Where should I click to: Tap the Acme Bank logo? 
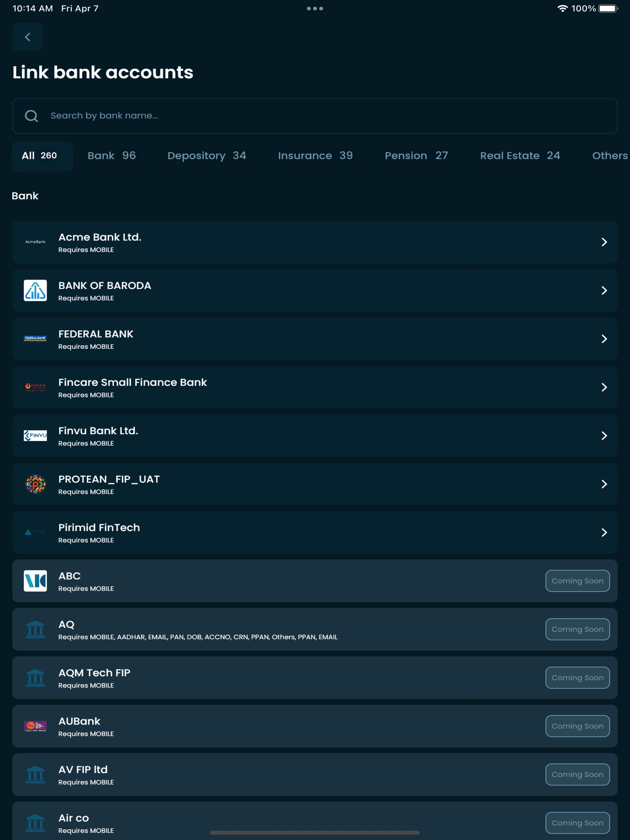pos(35,242)
